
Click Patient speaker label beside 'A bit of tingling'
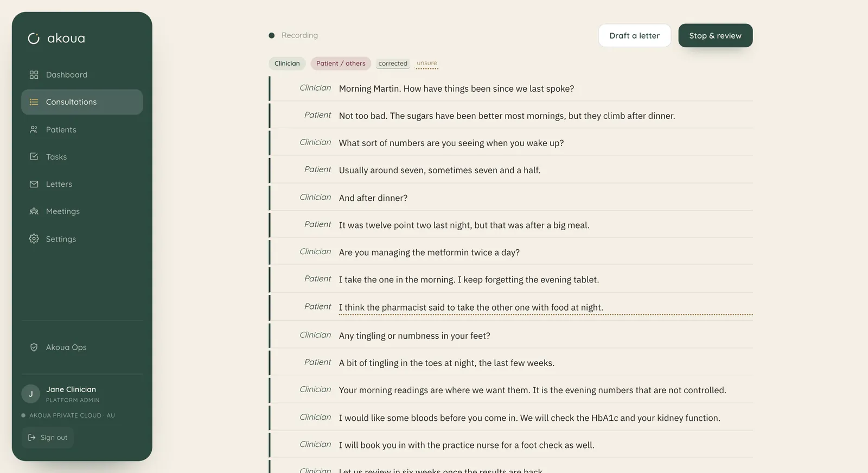317,362
